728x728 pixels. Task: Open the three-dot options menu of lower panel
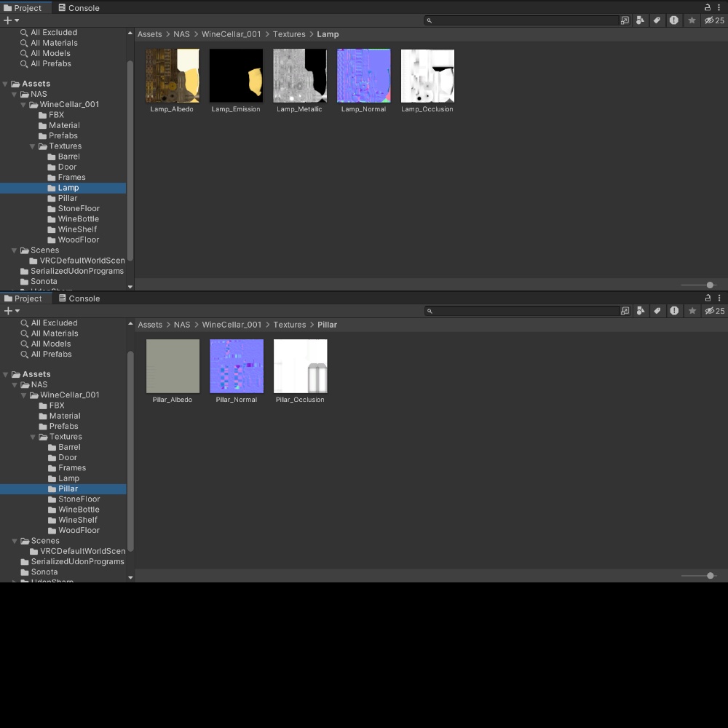(719, 298)
